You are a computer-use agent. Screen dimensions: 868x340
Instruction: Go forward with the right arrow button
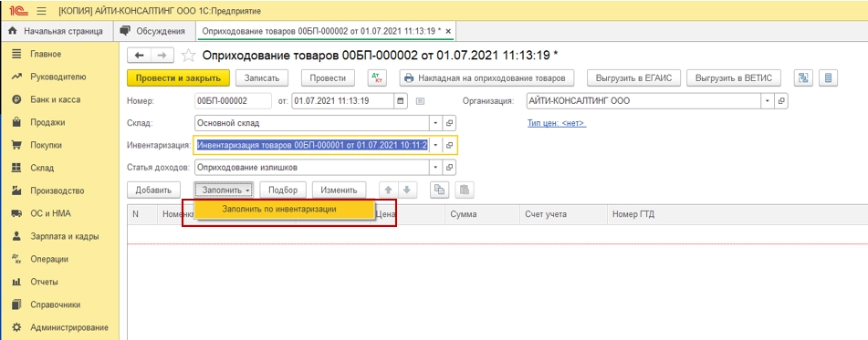coord(162,56)
